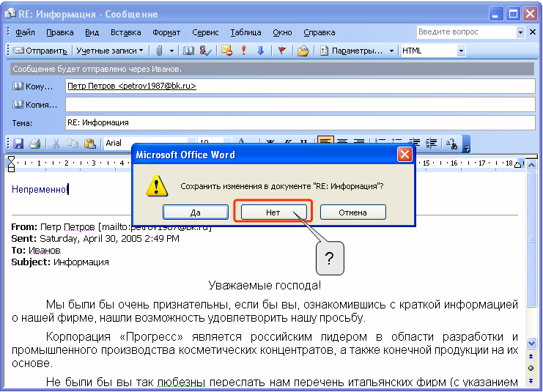Open the Окно menu
This screenshot has width=543, height=392.
pyautogui.click(x=282, y=32)
